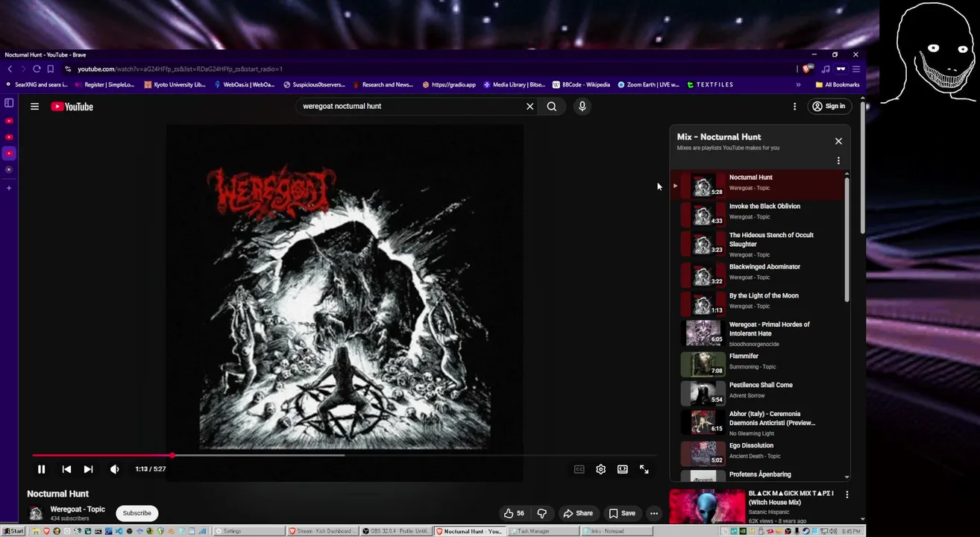Pause the video playback
This screenshot has height=537, width=980.
[41, 469]
